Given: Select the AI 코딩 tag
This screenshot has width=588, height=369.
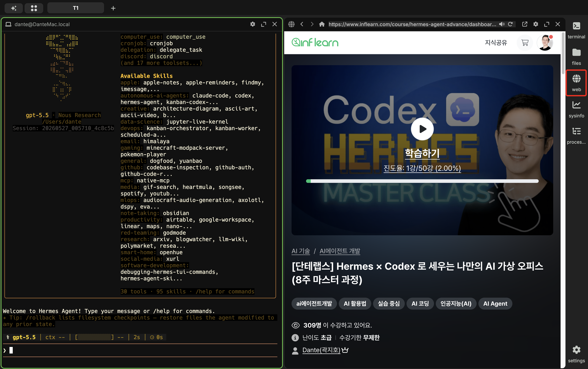Looking at the screenshot, I should pyautogui.click(x=420, y=304).
